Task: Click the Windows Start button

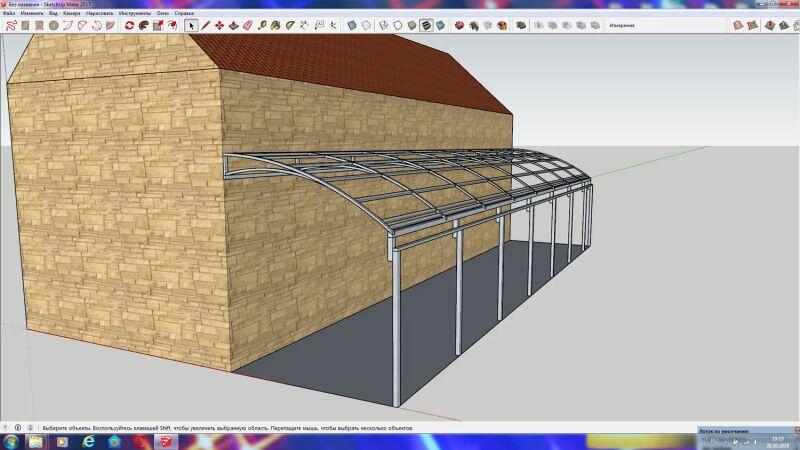Action: pos(11,440)
